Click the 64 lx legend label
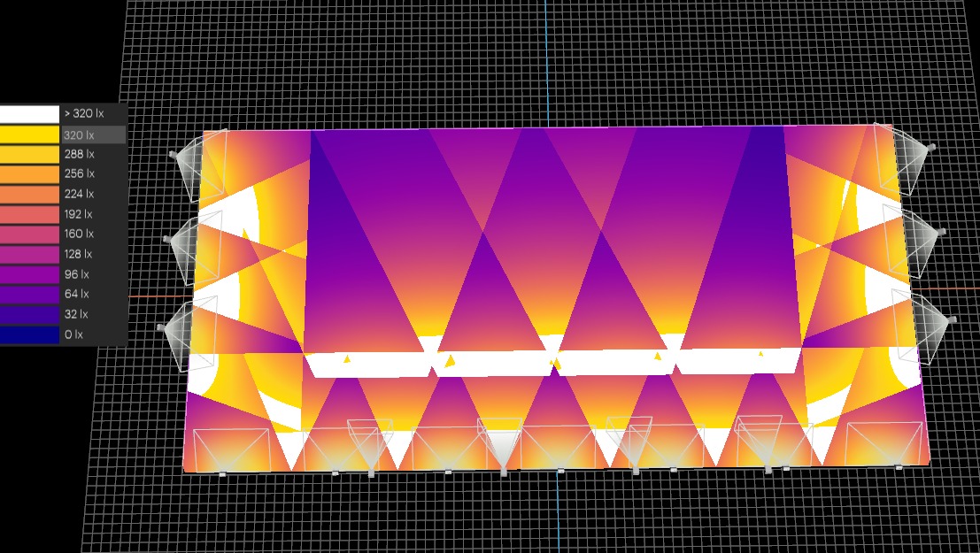980x553 pixels. pos(76,294)
